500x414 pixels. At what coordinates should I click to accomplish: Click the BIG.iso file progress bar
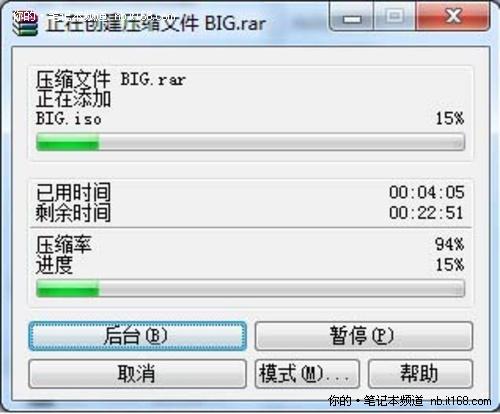(x=250, y=142)
